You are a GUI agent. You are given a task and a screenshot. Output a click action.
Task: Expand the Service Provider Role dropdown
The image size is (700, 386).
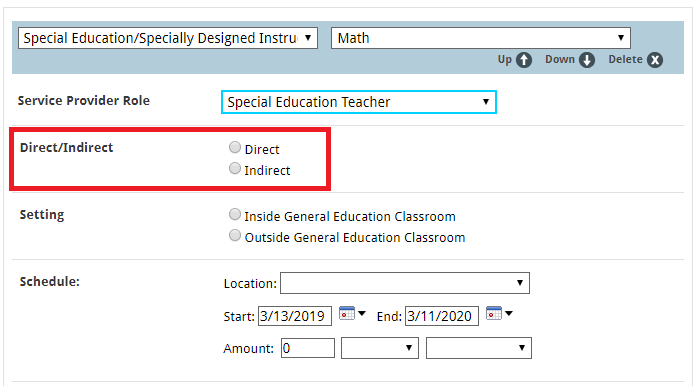(x=359, y=102)
